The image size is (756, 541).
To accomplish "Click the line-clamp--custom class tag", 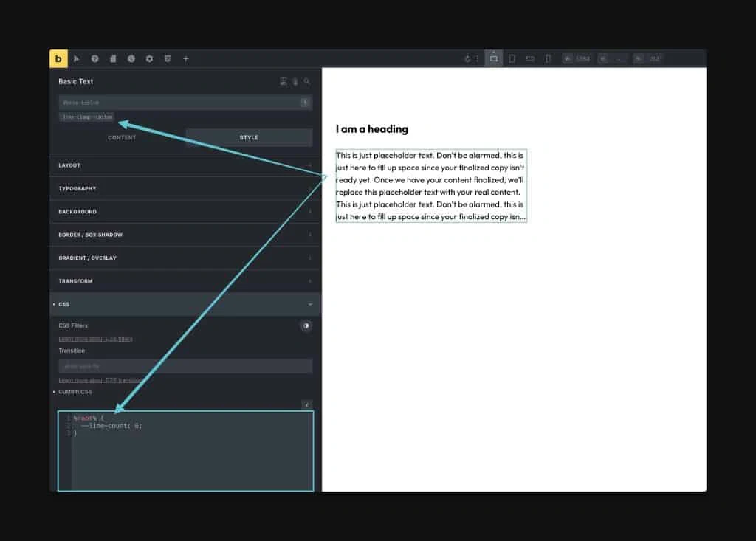I will tap(87, 117).
